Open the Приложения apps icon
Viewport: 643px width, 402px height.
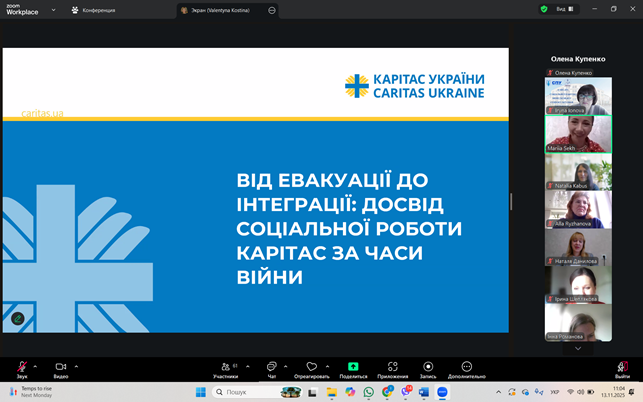pos(392,367)
